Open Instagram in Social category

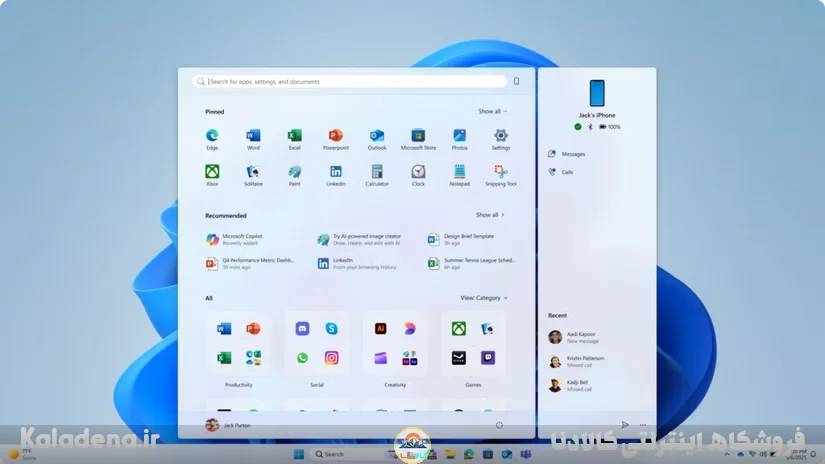[331, 358]
